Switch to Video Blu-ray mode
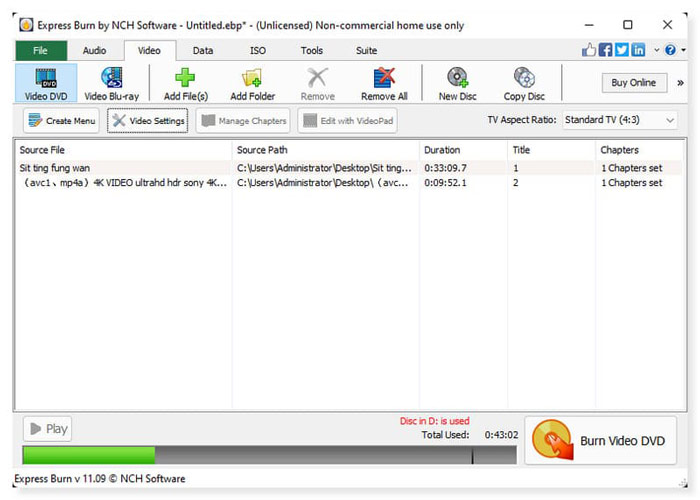700x500 pixels. (x=110, y=83)
